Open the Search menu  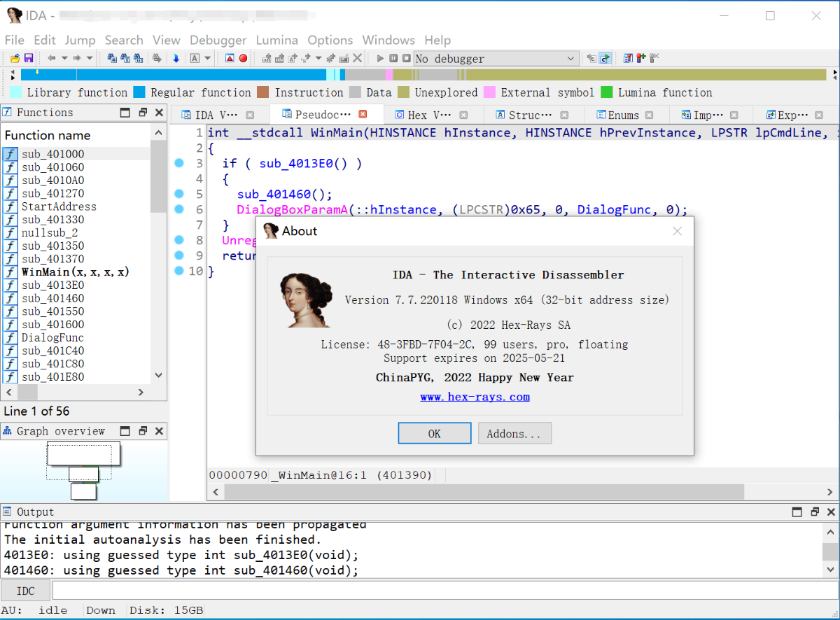(124, 40)
